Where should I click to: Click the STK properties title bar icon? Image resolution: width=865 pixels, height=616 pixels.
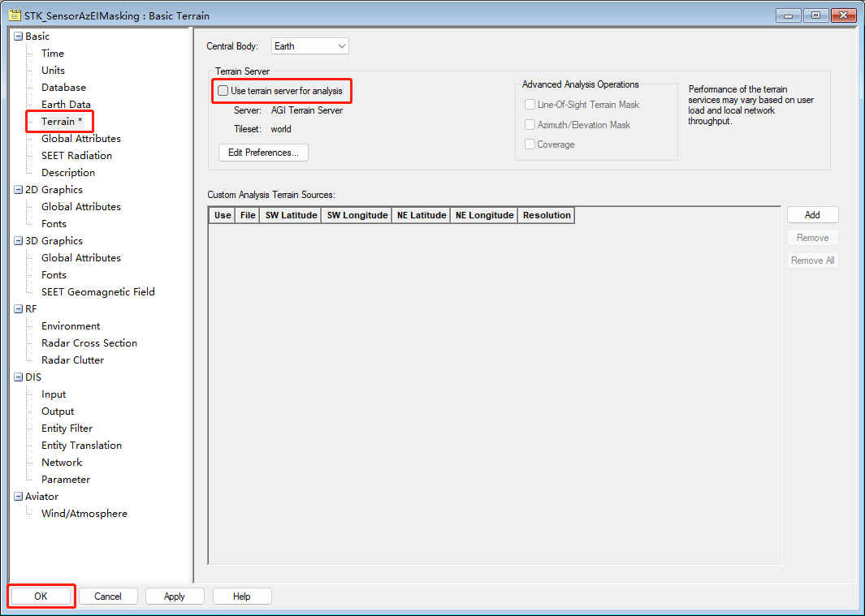[14, 15]
